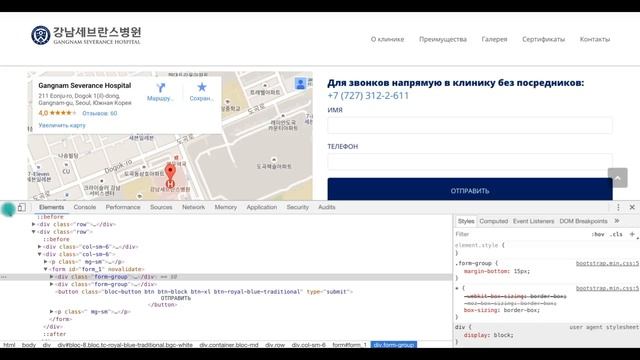The height and width of the screenshot is (360, 640).
Task: Toggle the device toolbar icon in DevTools
Action: [x=21, y=207]
